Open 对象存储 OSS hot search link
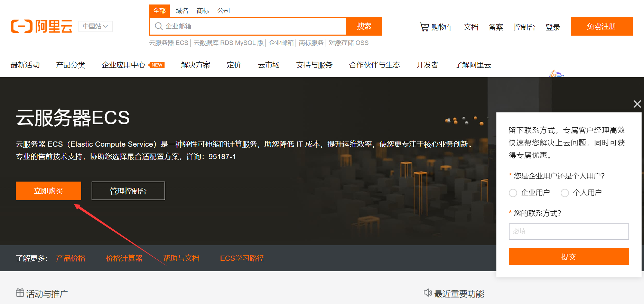Image resolution: width=644 pixels, height=304 pixels. (x=348, y=43)
